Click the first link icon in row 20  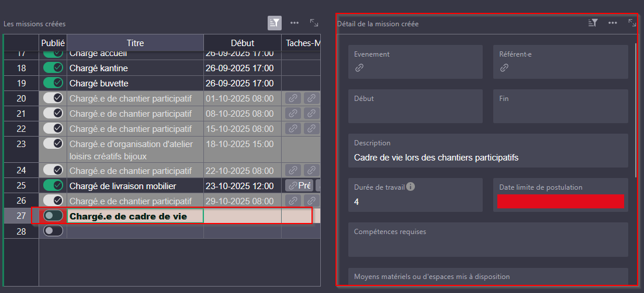pos(293,98)
